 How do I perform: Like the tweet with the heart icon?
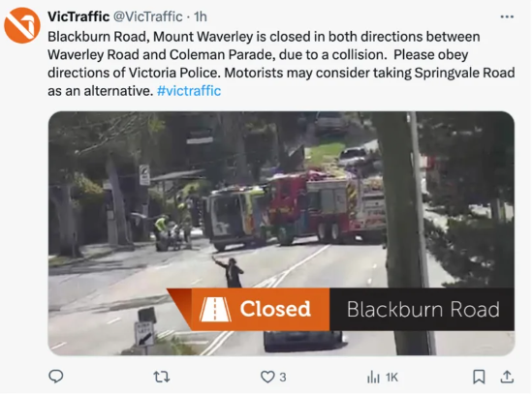267,377
